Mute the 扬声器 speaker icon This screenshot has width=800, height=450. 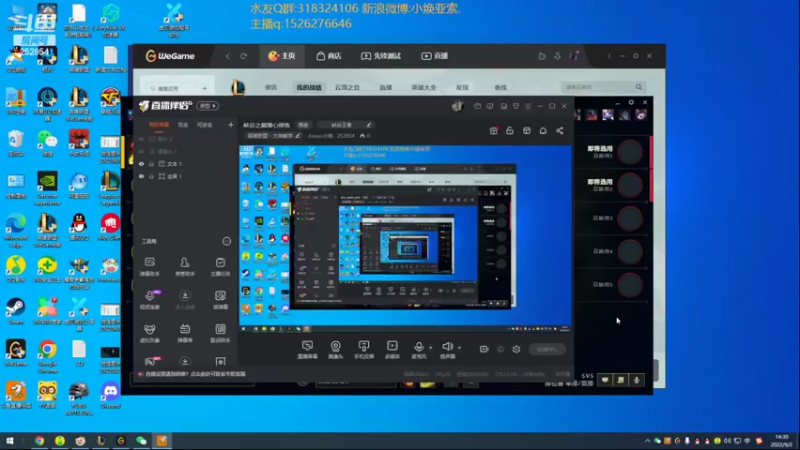point(447,346)
